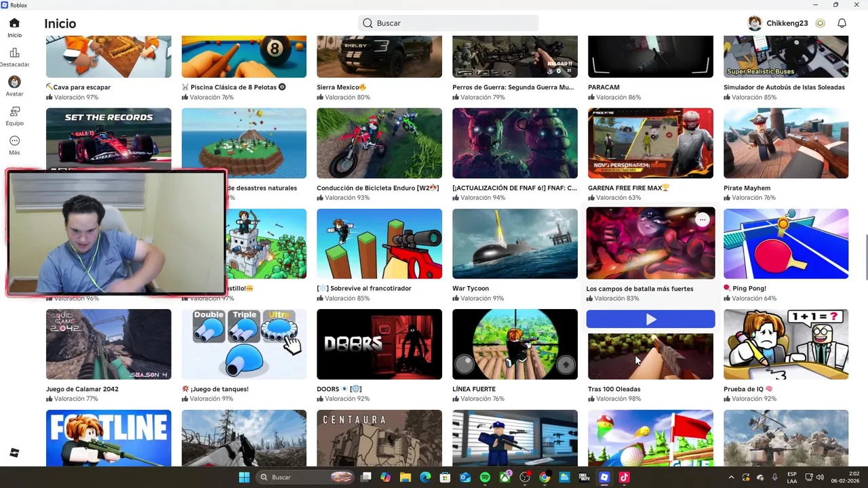Viewport: 868px width, 488px height.
Task: Open Xbox app from the taskbar
Action: pos(505,477)
